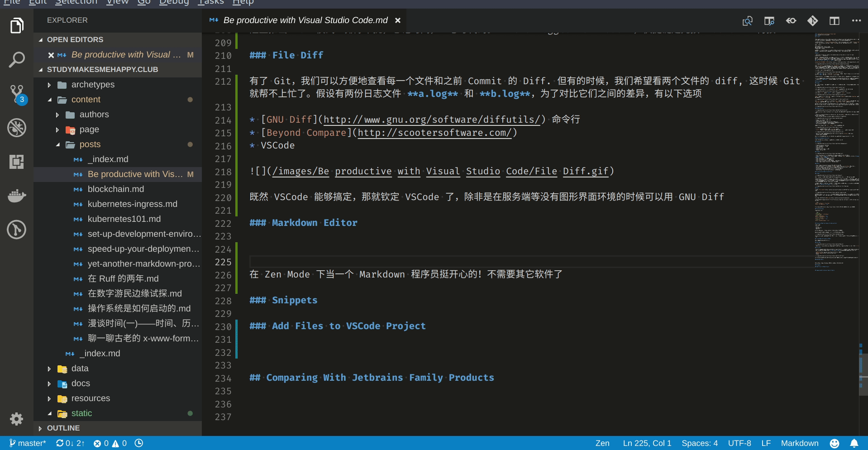Change file encoding UTF-8
Image resolution: width=868 pixels, height=450 pixels.
coord(739,443)
